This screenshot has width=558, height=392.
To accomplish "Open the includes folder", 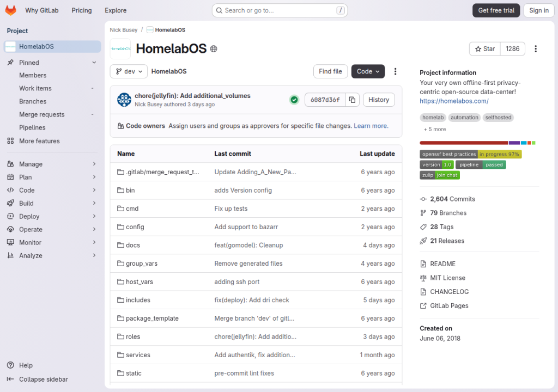I will pyautogui.click(x=138, y=300).
